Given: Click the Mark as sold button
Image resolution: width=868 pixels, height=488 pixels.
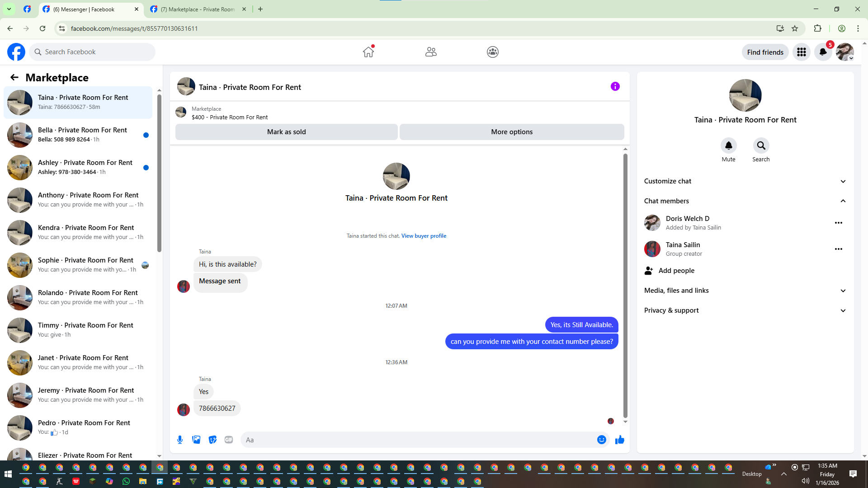Looking at the screenshot, I should tap(286, 132).
